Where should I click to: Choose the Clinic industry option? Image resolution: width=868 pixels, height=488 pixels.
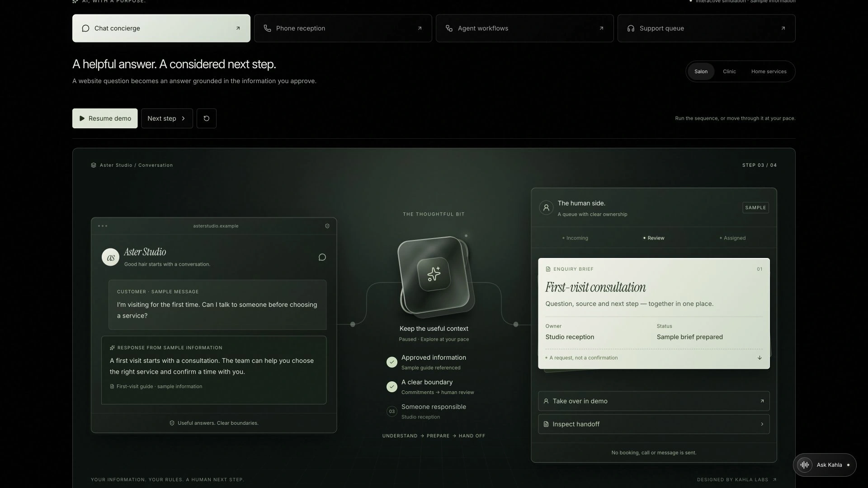[729, 71]
